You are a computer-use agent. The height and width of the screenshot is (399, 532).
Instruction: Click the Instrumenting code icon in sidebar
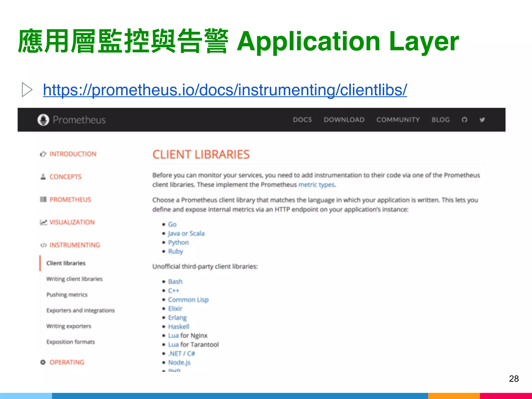click(43, 245)
